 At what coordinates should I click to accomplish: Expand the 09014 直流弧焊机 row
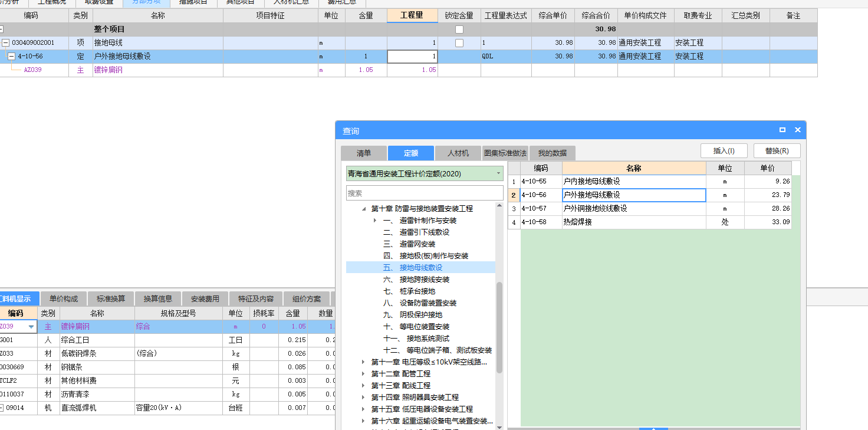click(1, 408)
